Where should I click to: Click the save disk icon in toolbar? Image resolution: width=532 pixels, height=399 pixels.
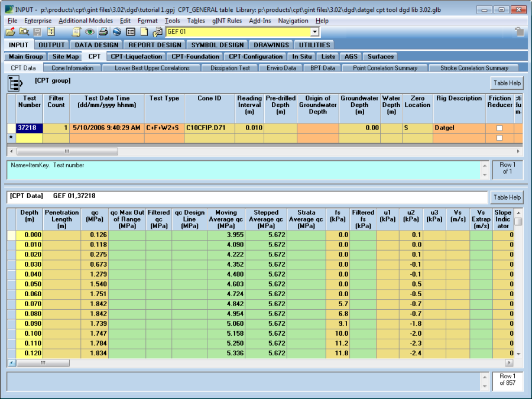(x=37, y=32)
